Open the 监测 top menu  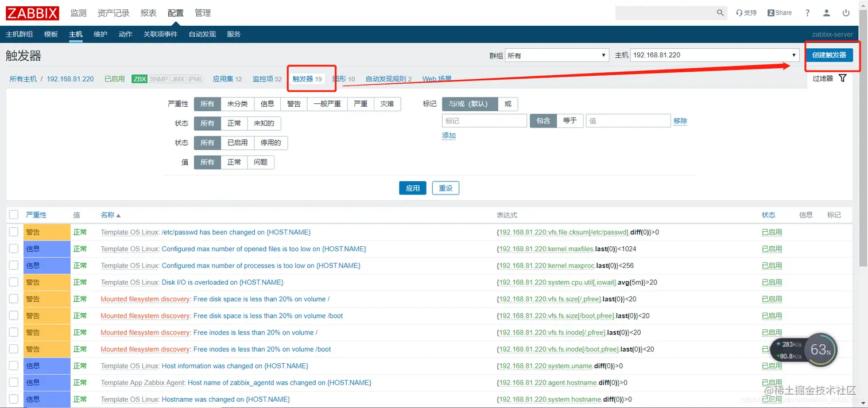point(79,13)
